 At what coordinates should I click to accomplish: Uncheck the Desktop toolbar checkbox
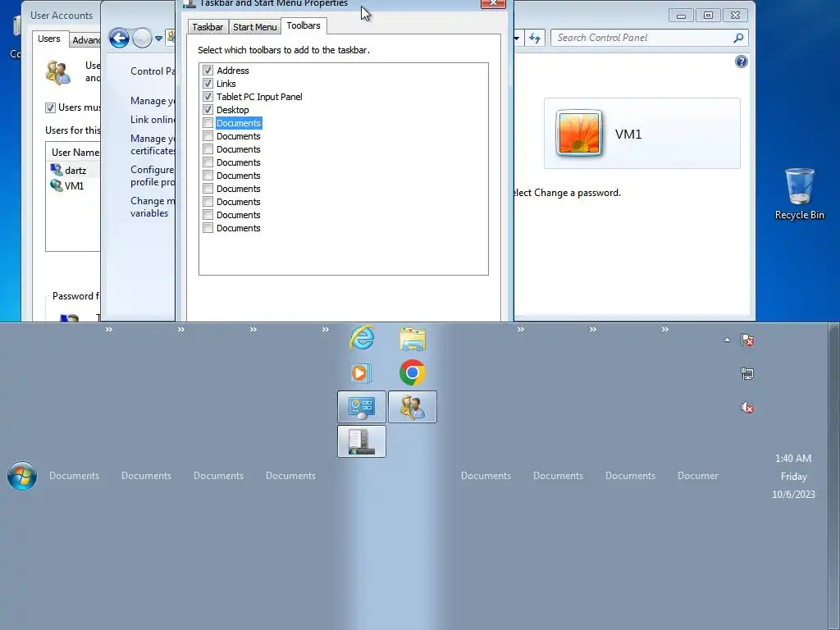pyautogui.click(x=208, y=110)
